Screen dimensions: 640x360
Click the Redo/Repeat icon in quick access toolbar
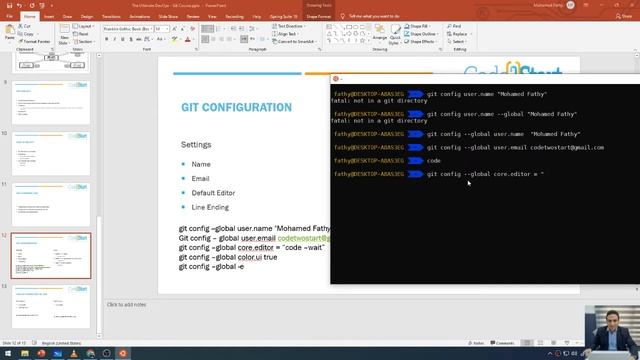[x=32, y=6]
